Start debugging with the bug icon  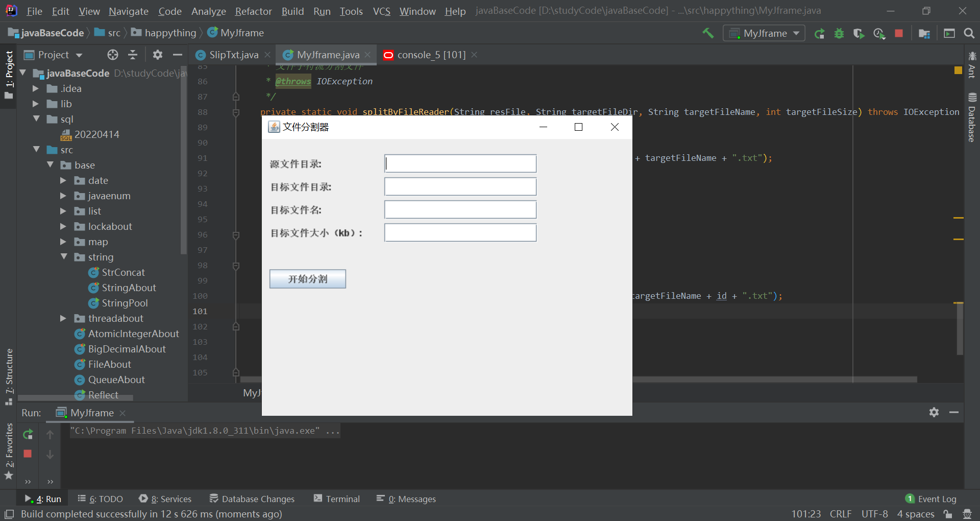[x=839, y=33]
